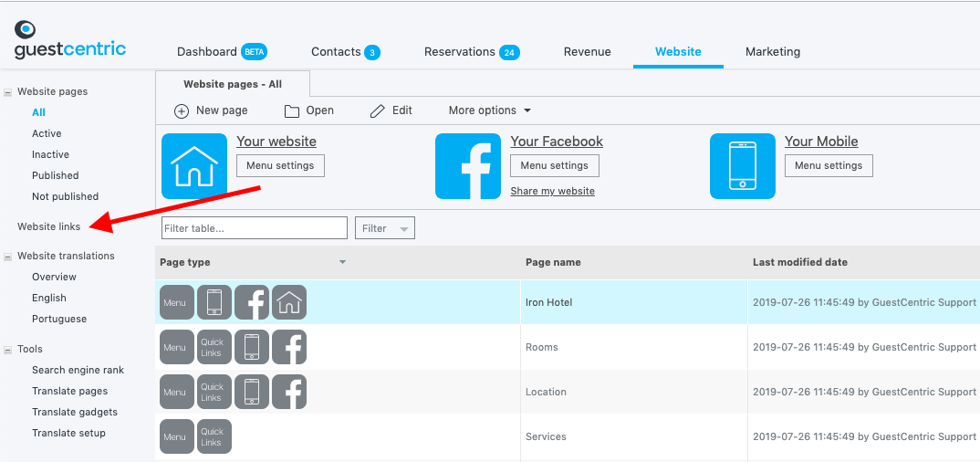980x462 pixels.
Task: Click Menu settings under Your Mobile
Action: click(829, 165)
